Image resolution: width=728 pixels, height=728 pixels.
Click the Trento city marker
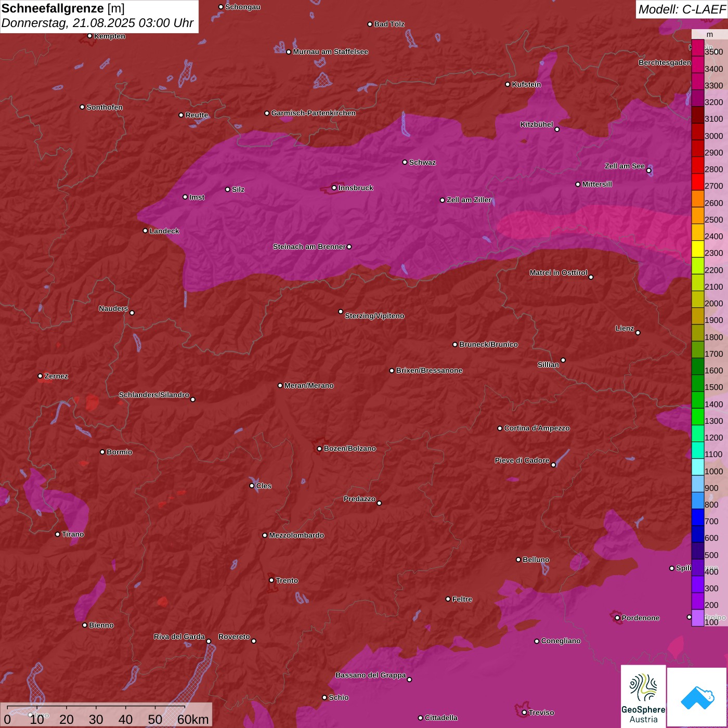pyautogui.click(x=271, y=580)
